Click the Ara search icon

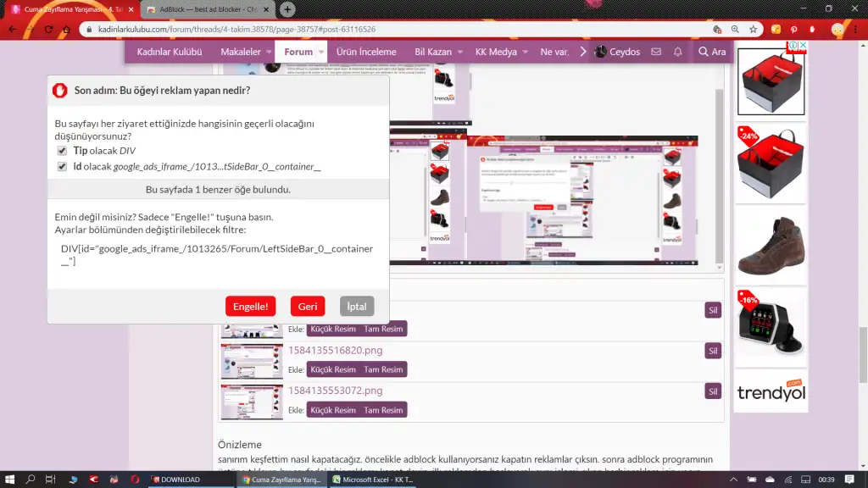tap(711, 52)
